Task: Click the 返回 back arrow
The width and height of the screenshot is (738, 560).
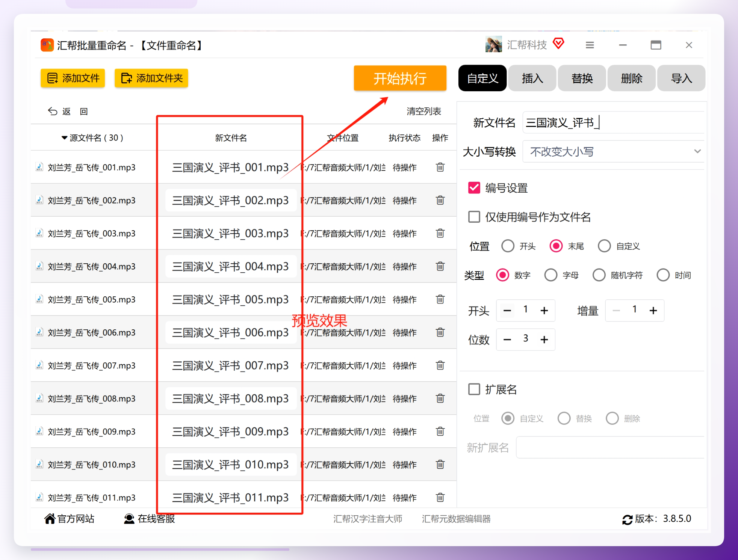Action: (x=53, y=111)
